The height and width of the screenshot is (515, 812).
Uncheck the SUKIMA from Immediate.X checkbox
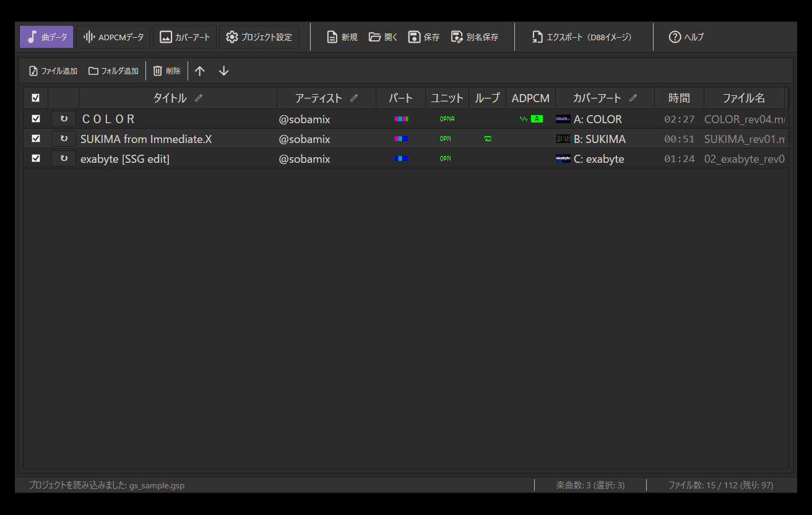[x=36, y=139]
